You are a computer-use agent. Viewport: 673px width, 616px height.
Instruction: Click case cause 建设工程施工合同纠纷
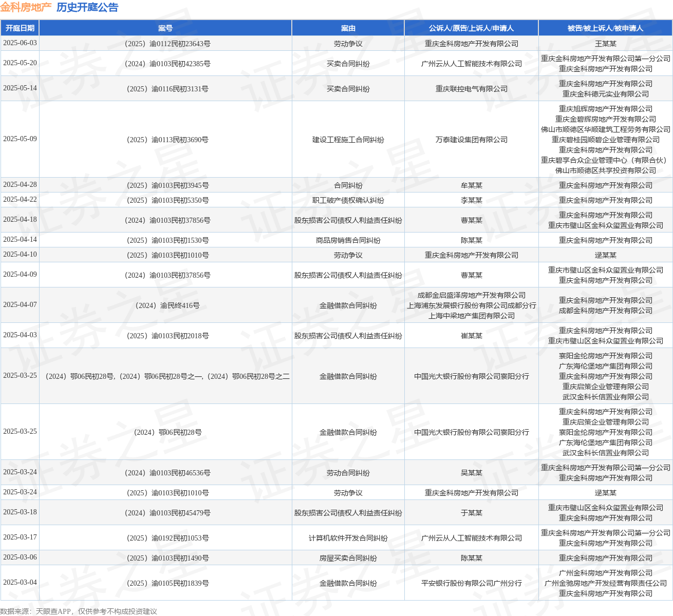(348, 140)
